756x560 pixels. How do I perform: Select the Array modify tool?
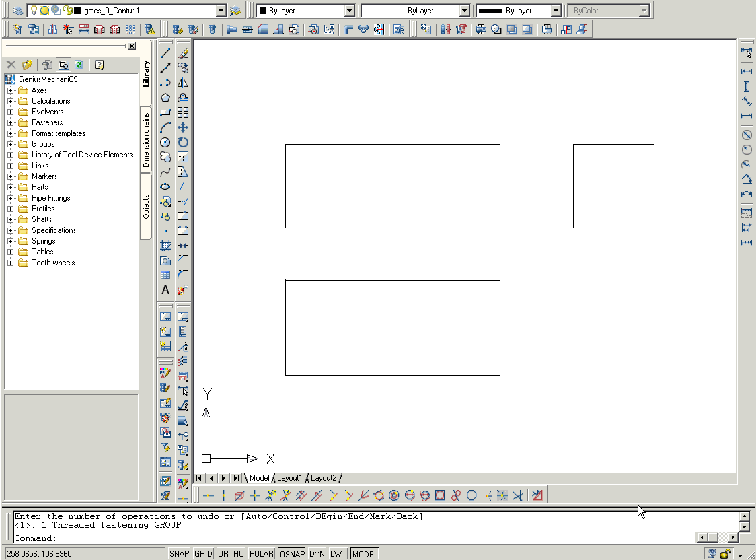(x=183, y=112)
